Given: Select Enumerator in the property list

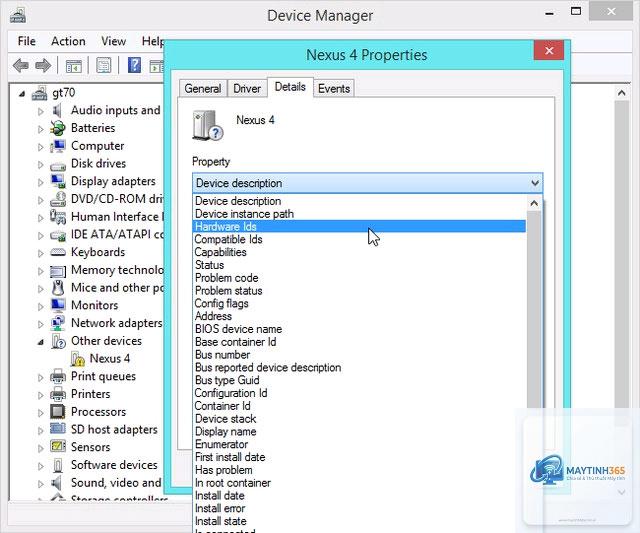Looking at the screenshot, I should pos(359,444).
